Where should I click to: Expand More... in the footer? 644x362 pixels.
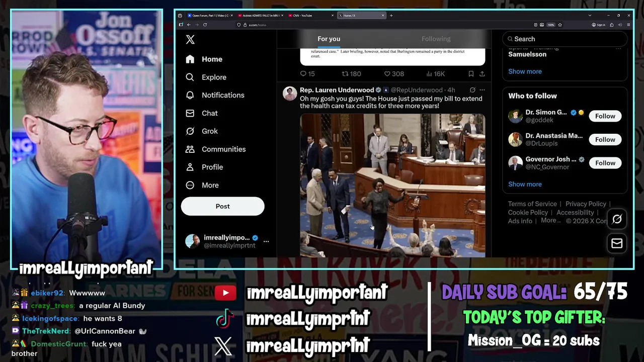pos(550,221)
